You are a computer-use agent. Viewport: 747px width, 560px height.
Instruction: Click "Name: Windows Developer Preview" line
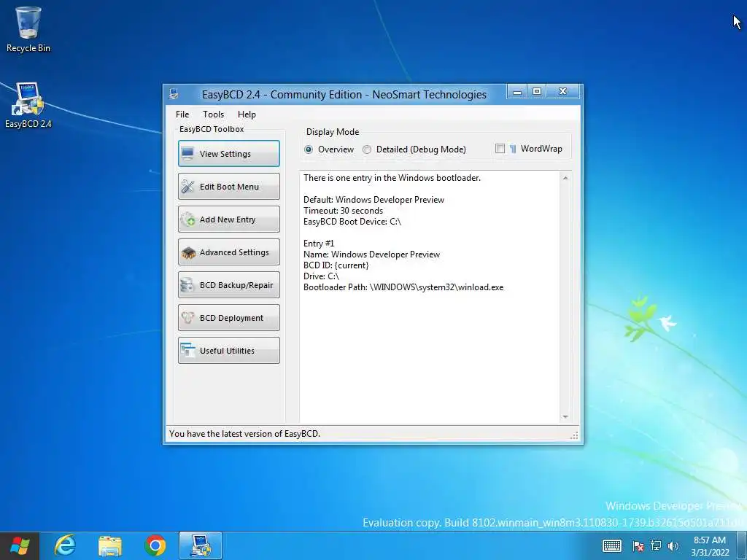[x=371, y=254]
